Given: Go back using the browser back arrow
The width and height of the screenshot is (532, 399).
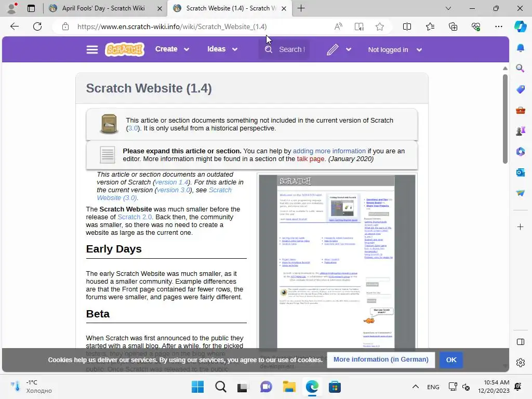Looking at the screenshot, I should coord(14,26).
